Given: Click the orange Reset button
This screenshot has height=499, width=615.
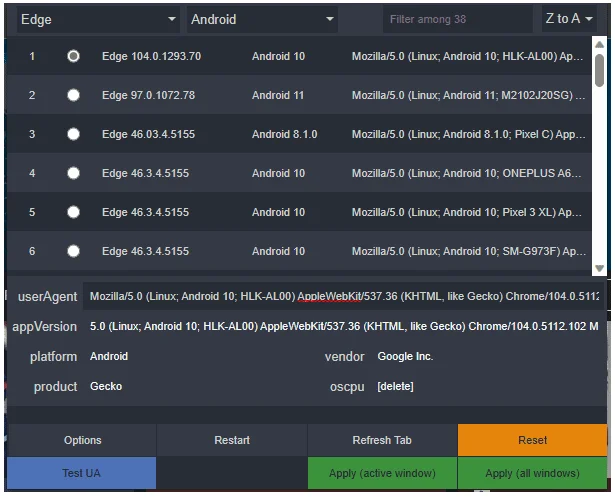Looking at the screenshot, I should point(532,440).
